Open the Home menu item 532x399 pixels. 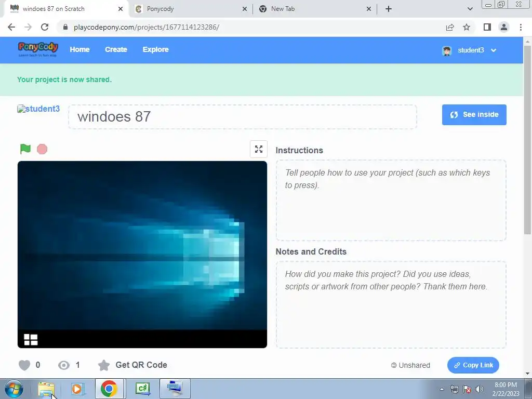tap(79, 49)
